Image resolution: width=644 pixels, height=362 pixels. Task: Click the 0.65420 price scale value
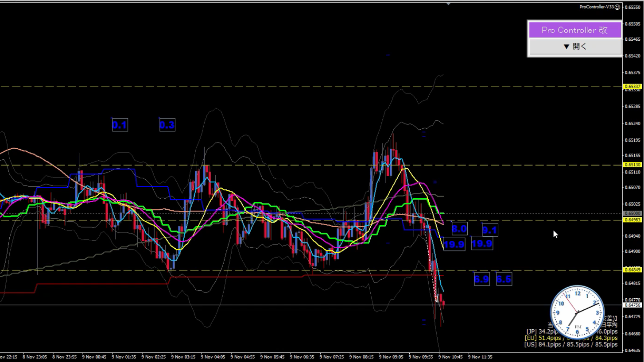(633, 56)
